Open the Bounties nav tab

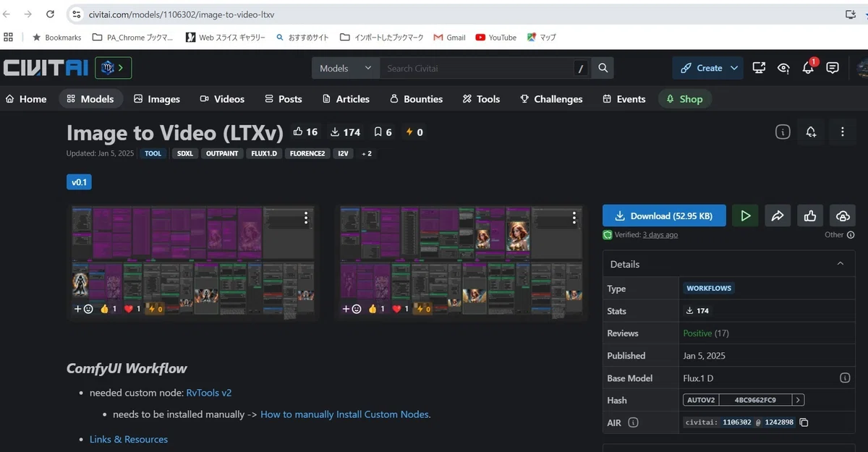pyautogui.click(x=417, y=99)
